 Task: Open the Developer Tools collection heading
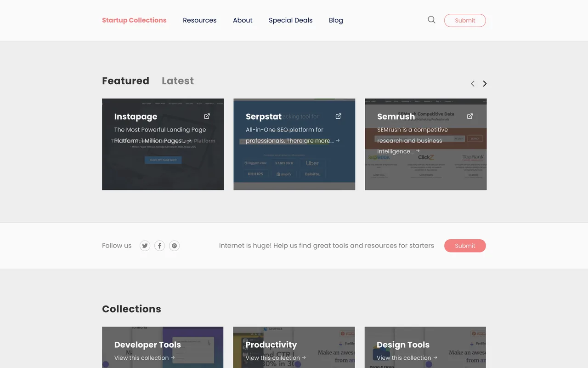[147, 345]
